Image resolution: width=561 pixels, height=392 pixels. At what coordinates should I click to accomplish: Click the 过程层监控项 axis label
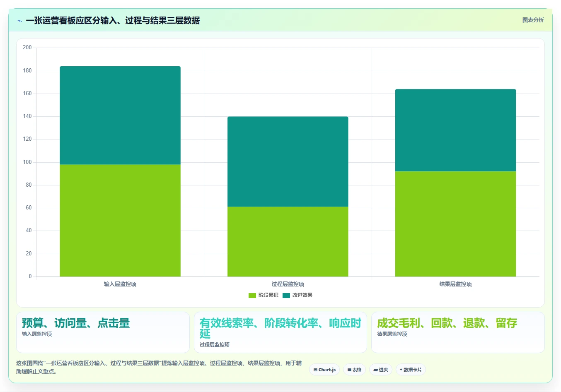288,284
